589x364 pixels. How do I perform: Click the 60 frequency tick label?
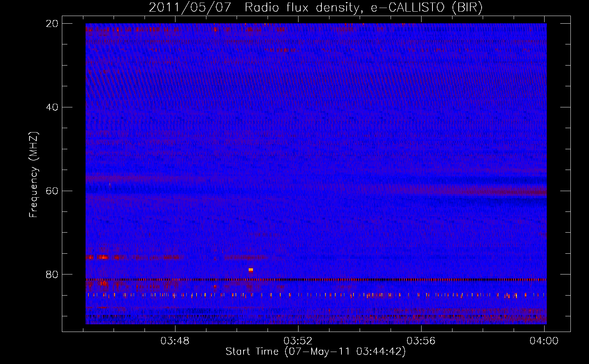coord(52,191)
